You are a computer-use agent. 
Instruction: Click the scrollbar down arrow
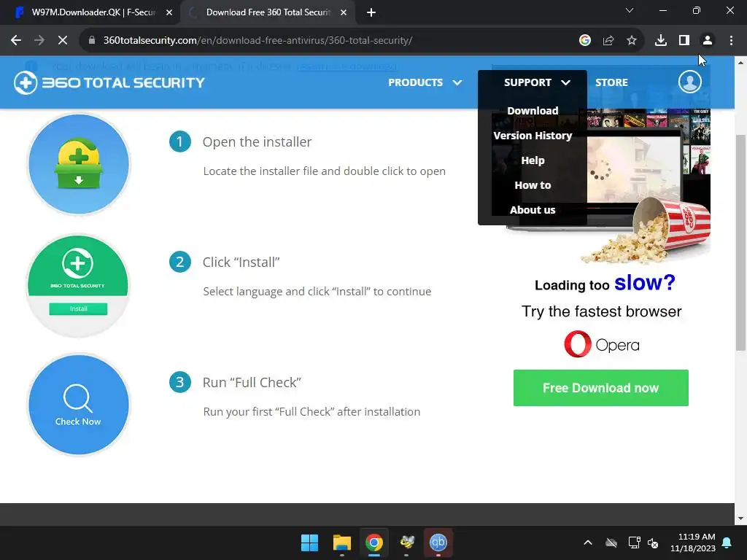(x=740, y=518)
